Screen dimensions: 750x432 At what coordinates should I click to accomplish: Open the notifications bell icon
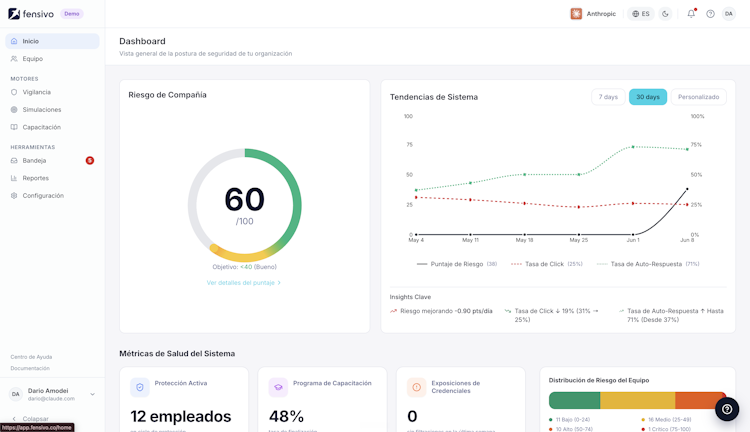691,14
